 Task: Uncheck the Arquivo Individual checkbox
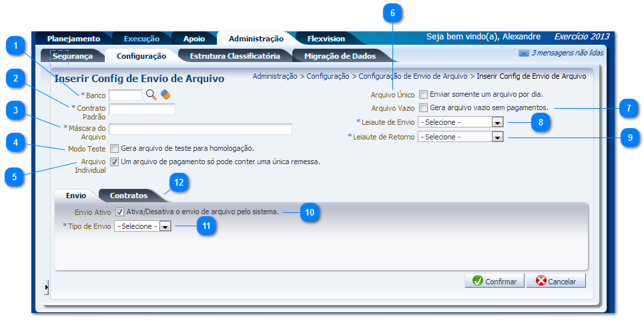point(115,162)
